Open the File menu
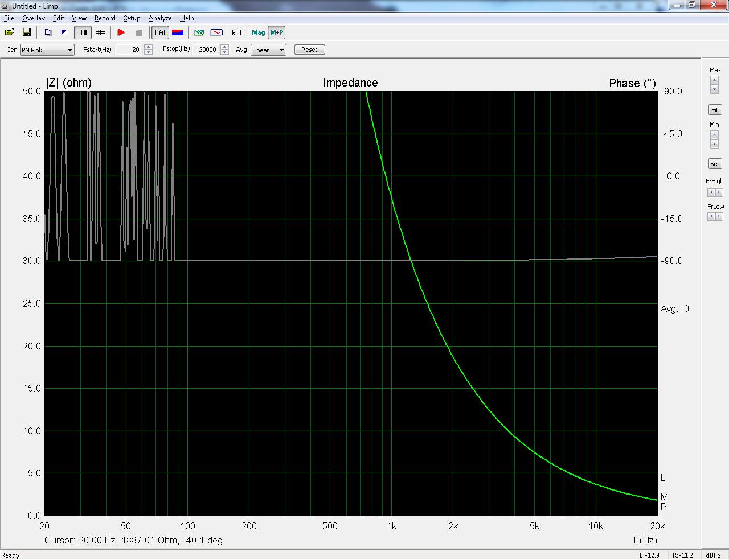This screenshot has width=729, height=560. pos(9,18)
